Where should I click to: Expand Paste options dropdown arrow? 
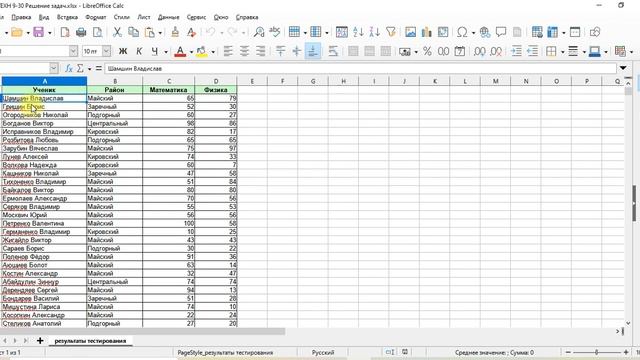160,33
